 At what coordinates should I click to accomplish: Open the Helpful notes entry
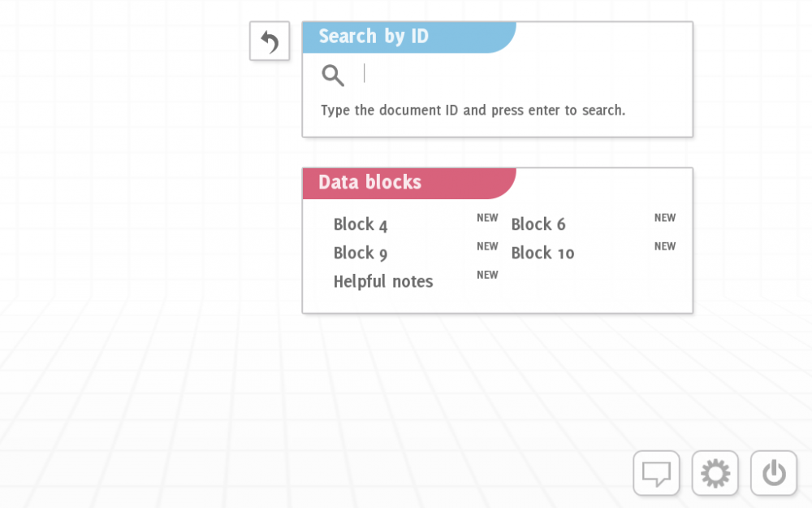pyautogui.click(x=383, y=282)
